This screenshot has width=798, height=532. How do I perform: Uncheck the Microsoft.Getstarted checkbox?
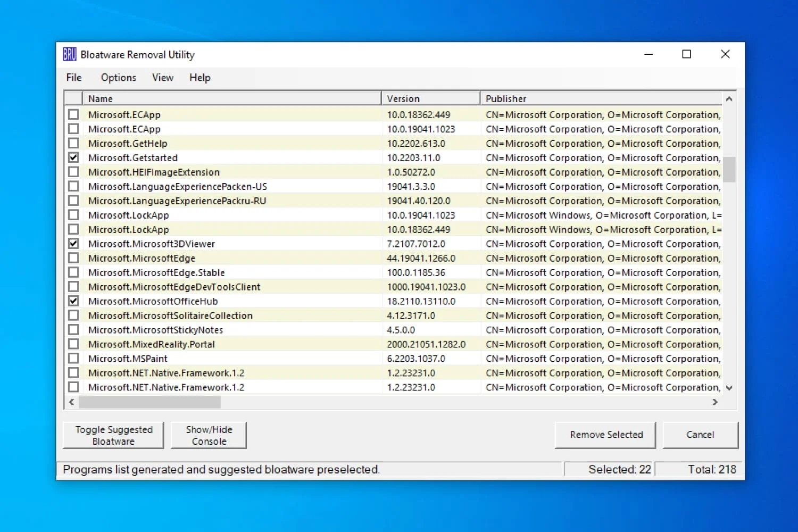tap(73, 157)
